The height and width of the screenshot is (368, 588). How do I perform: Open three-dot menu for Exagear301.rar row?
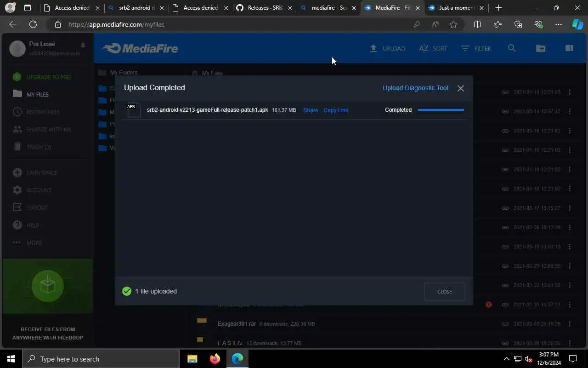570,324
